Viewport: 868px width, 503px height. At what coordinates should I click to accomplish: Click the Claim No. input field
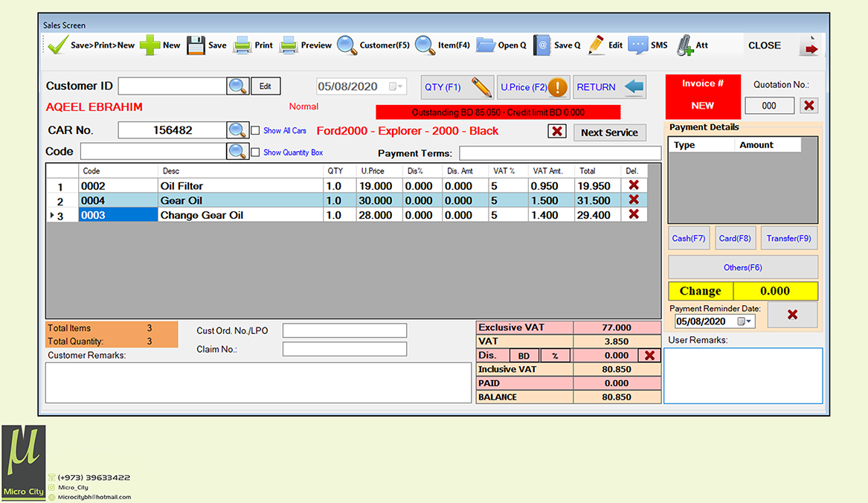(x=344, y=349)
